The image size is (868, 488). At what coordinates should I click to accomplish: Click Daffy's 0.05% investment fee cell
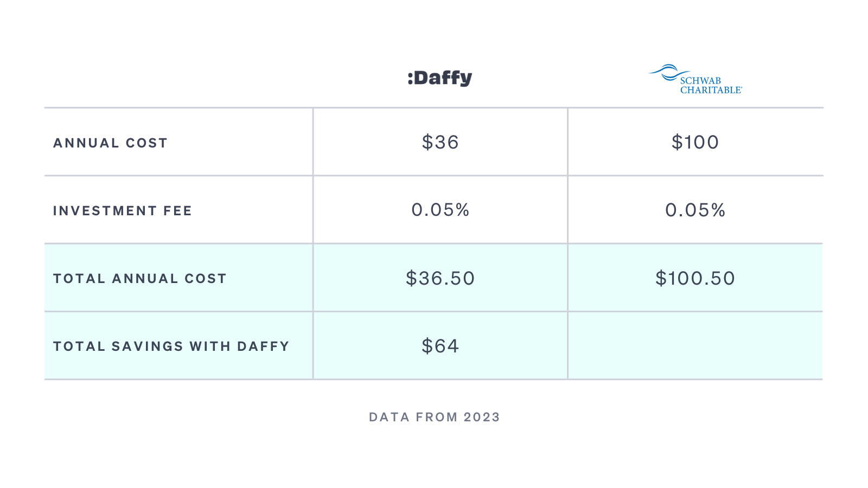[441, 210]
